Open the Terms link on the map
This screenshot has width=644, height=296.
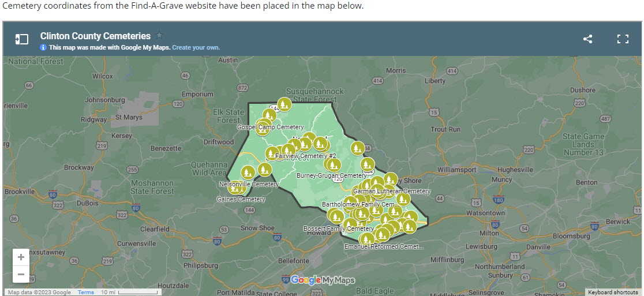[86, 293]
